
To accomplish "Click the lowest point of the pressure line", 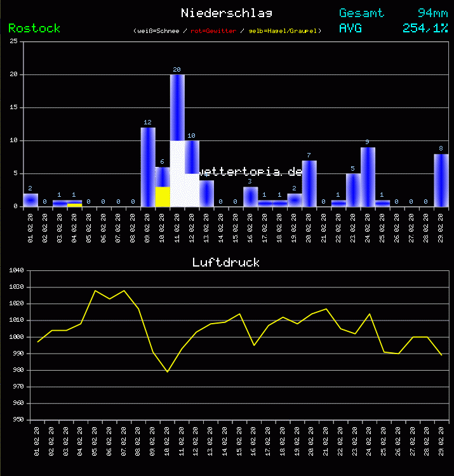I will (x=168, y=372).
